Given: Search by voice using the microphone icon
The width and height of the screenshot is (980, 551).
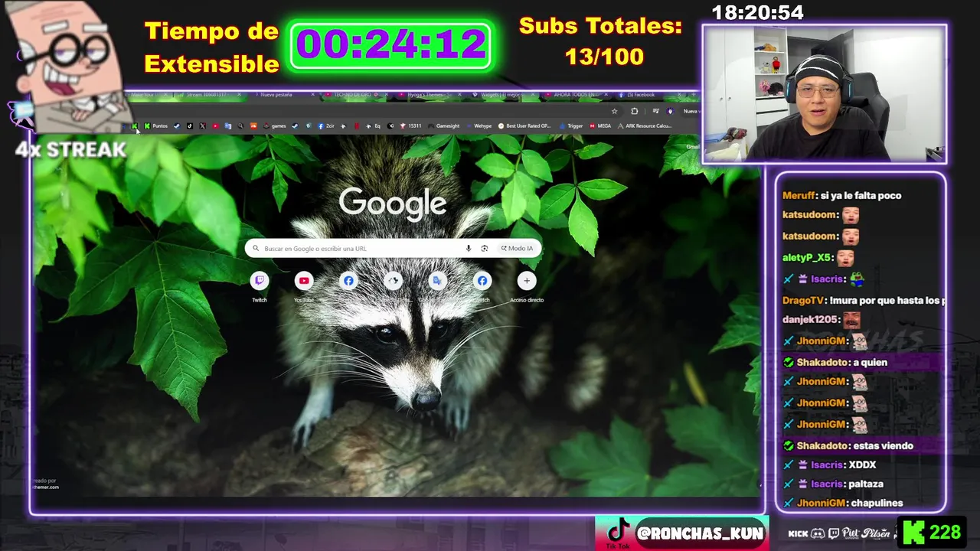Looking at the screenshot, I should click(x=469, y=249).
